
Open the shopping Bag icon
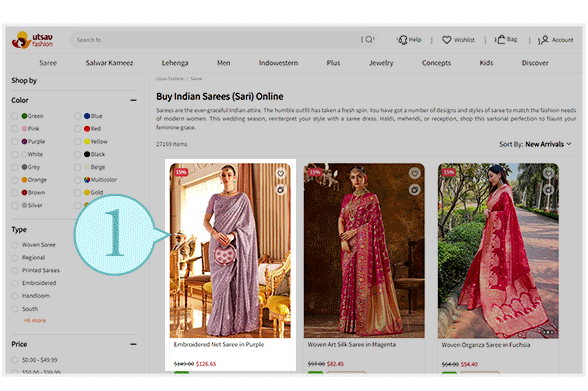click(x=501, y=39)
